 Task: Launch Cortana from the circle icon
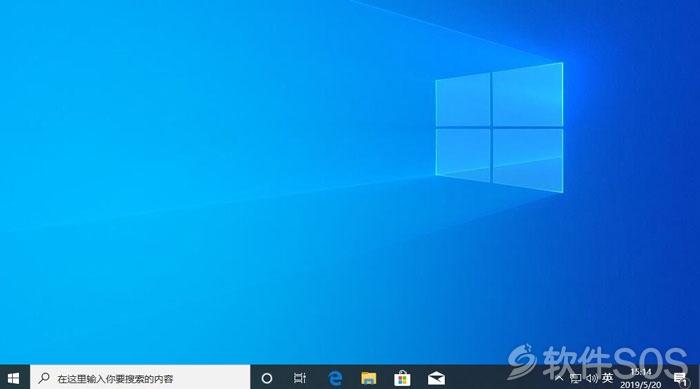(267, 378)
